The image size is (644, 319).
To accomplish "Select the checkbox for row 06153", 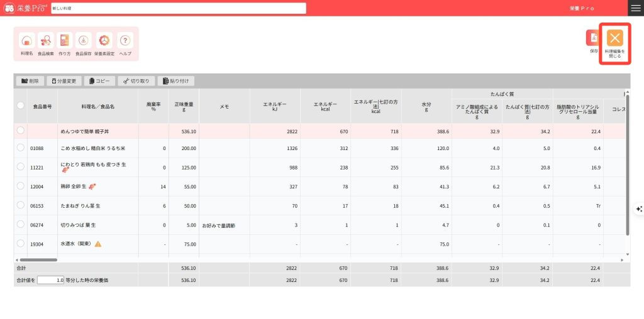I will [21, 205].
